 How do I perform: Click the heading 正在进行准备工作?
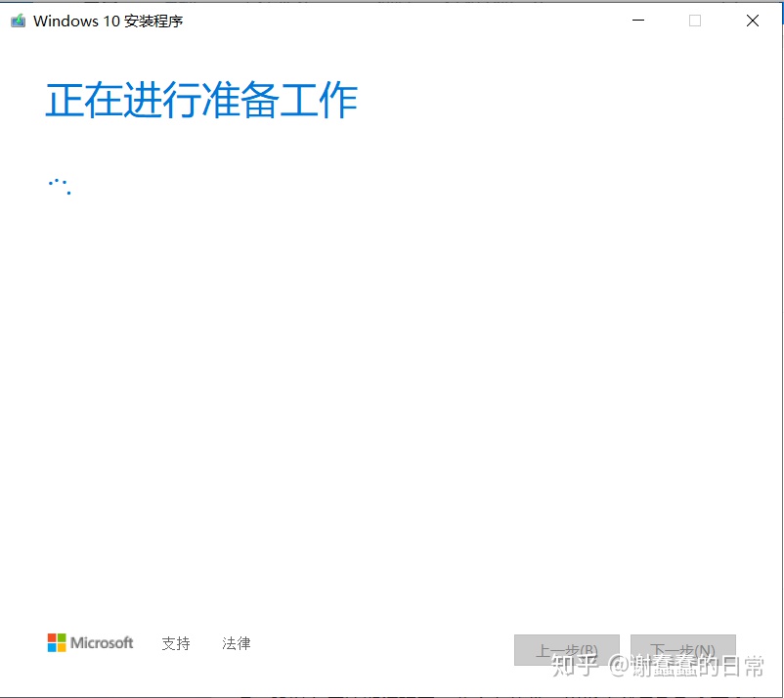[x=201, y=100]
